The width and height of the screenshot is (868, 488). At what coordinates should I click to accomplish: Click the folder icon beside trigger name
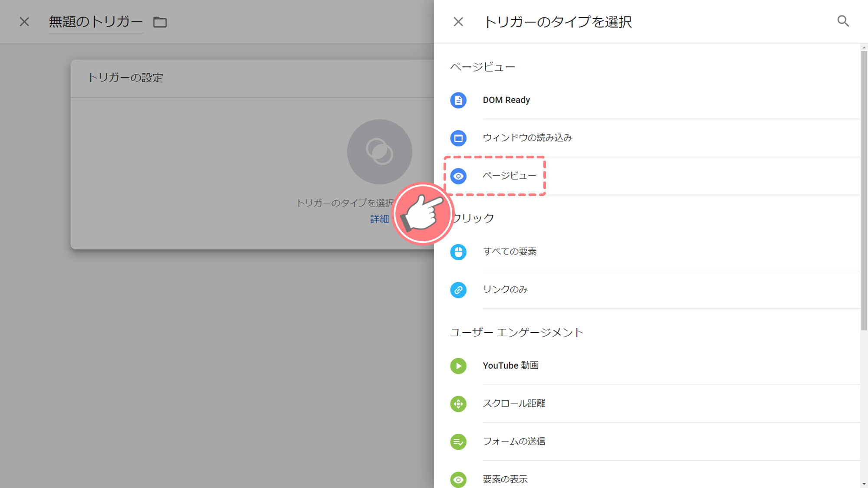160,22
